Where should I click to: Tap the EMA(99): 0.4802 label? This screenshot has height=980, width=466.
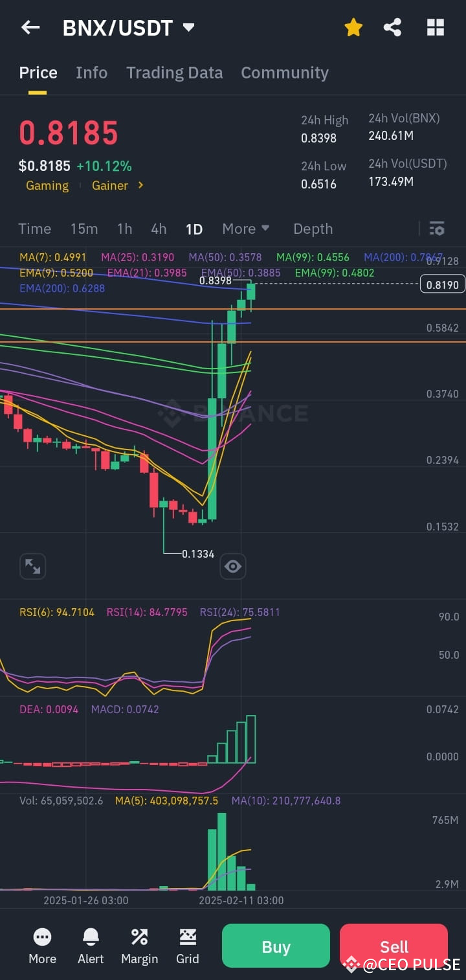[x=335, y=273]
